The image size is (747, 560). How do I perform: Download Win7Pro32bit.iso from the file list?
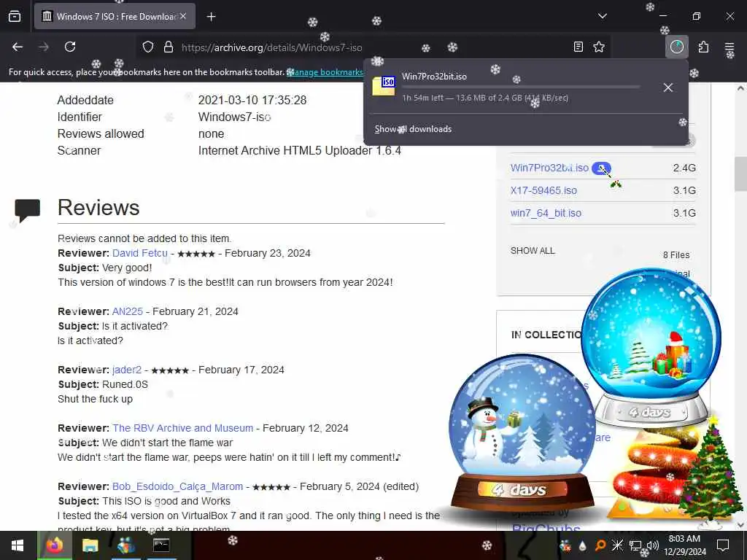(549, 168)
